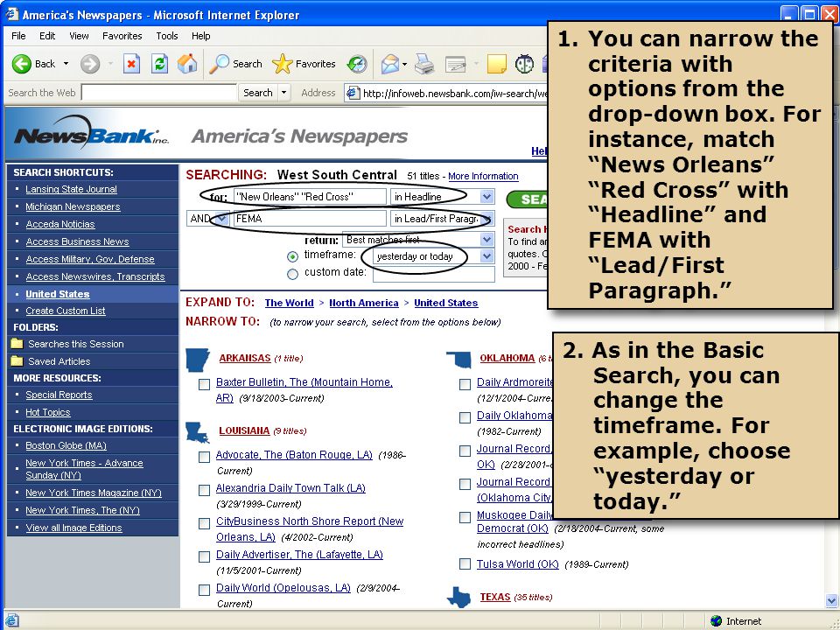This screenshot has height=630, width=840.
Task: Open the Back button history arrow
Action: [x=66, y=64]
